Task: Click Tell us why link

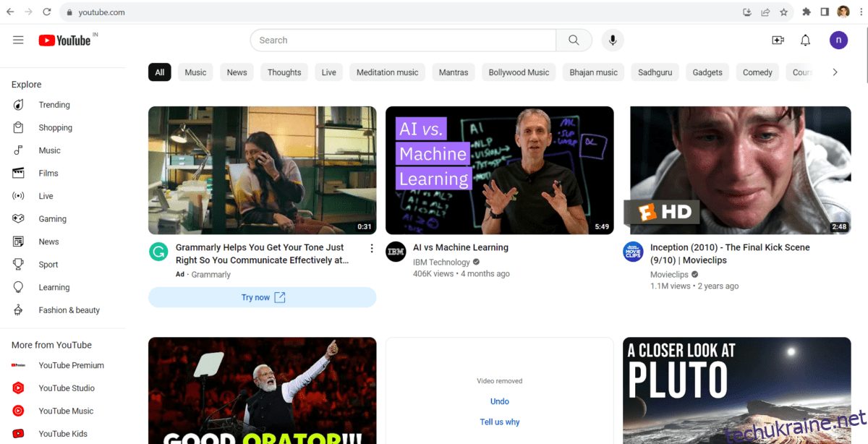Action: click(500, 422)
